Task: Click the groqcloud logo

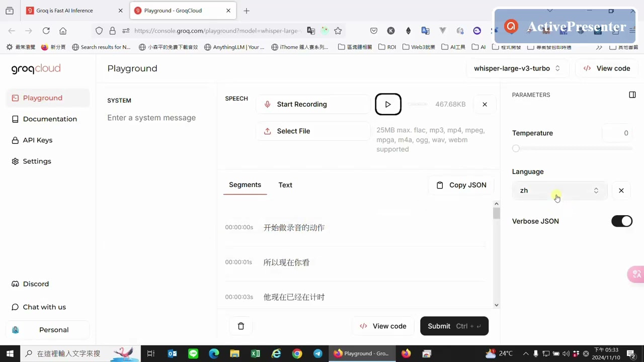Action: point(36,68)
